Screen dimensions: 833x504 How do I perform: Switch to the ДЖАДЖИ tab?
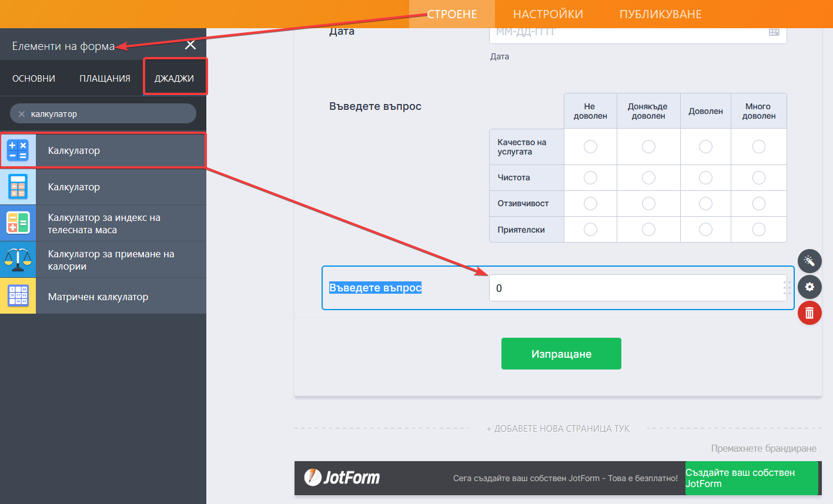(174, 78)
